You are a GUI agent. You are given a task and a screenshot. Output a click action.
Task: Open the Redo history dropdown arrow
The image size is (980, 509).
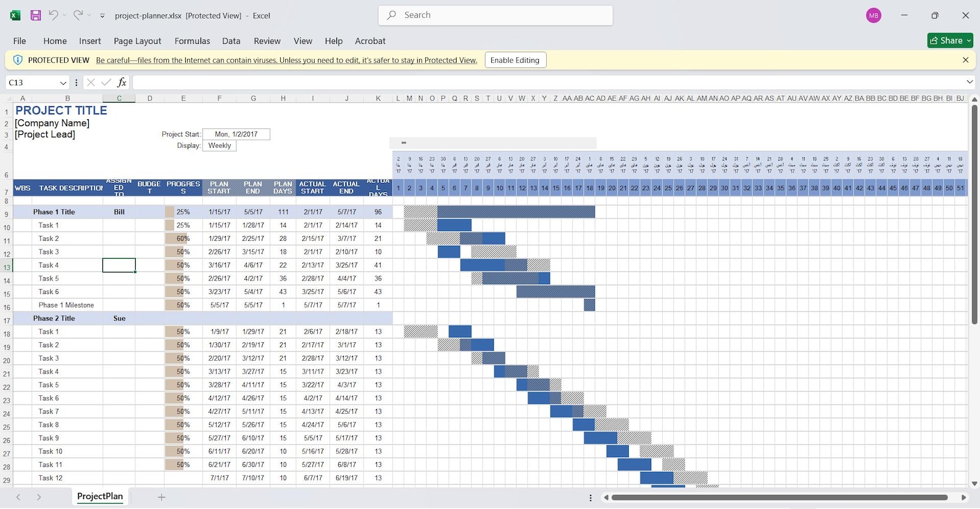(x=89, y=15)
